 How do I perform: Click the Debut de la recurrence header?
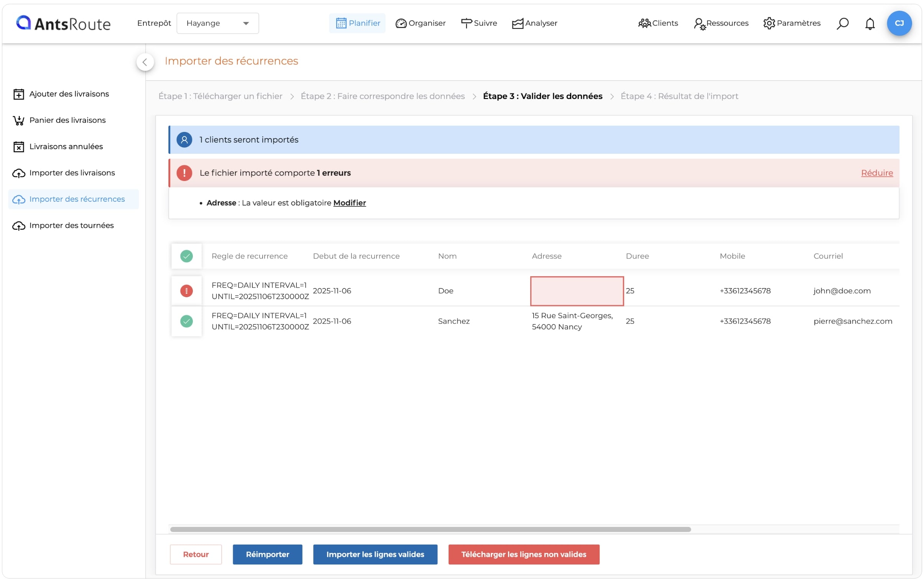[356, 256]
